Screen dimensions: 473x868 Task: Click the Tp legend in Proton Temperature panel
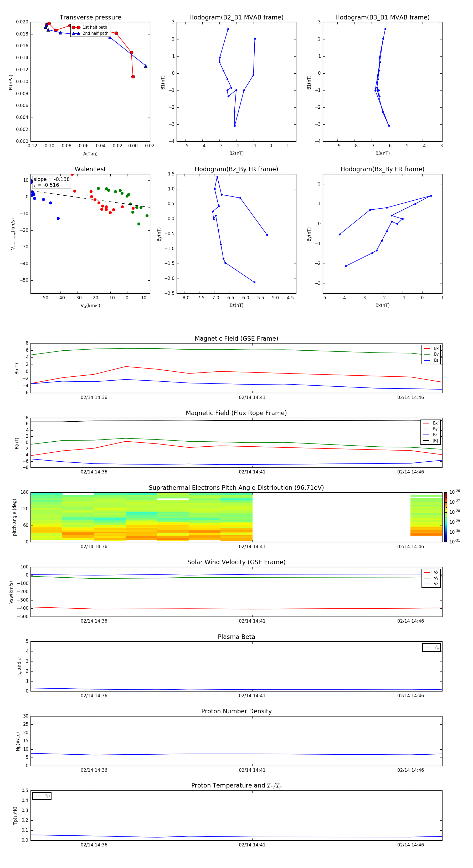tap(42, 796)
